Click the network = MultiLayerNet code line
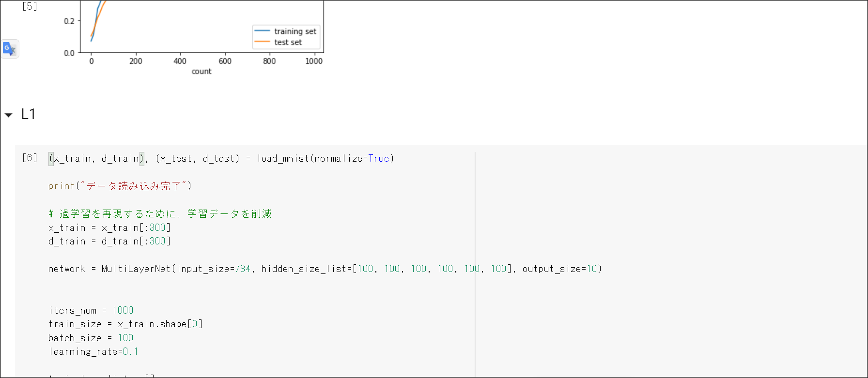The image size is (868, 378). click(x=325, y=269)
